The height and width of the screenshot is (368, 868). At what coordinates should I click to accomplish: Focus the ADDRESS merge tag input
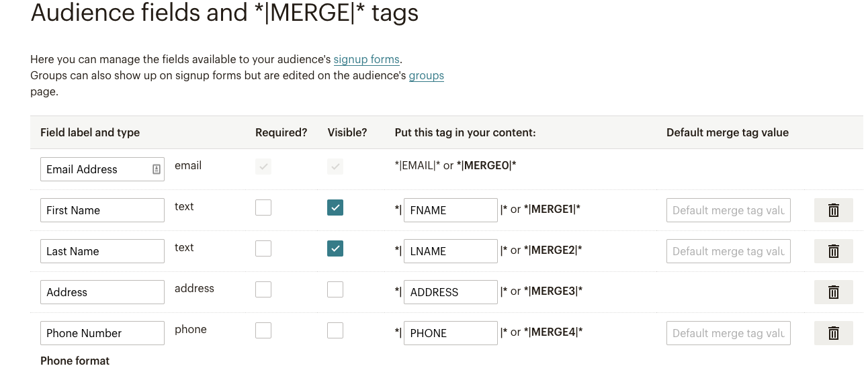pyautogui.click(x=450, y=292)
